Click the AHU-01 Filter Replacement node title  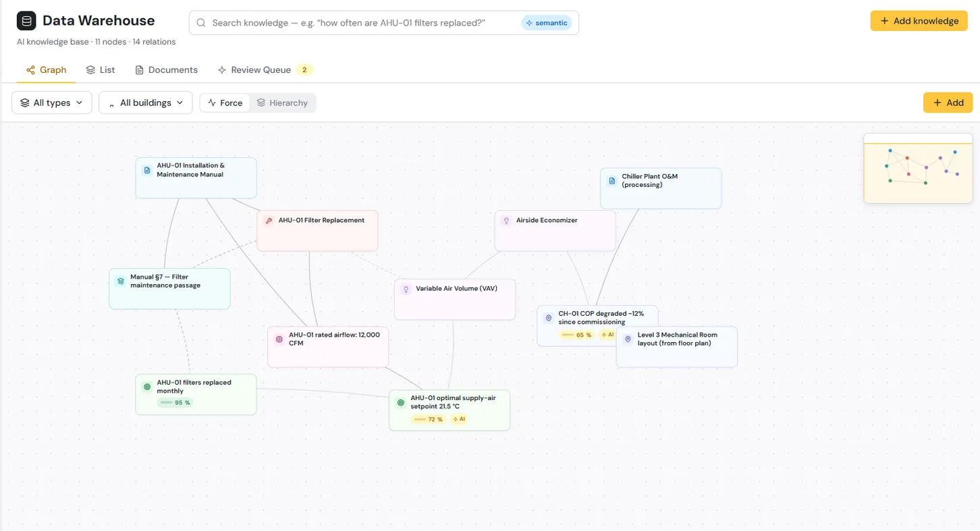321,221
